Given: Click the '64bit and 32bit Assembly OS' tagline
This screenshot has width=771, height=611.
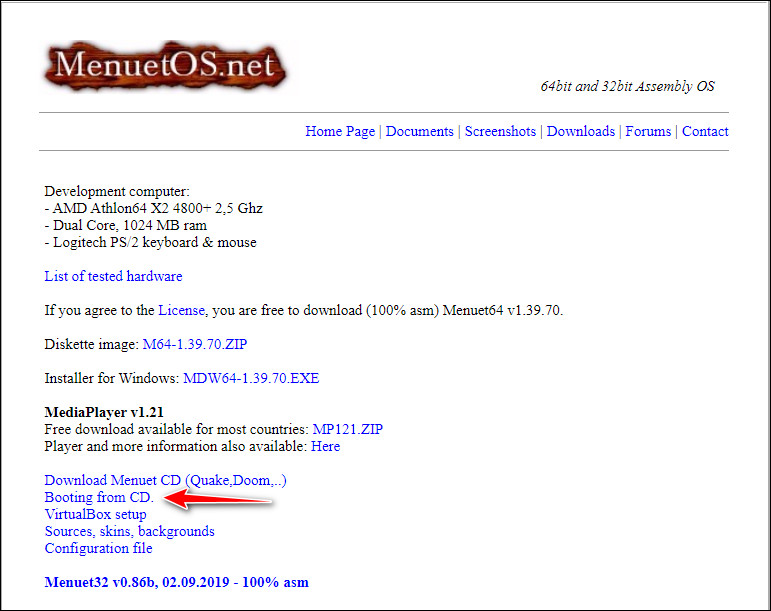Looking at the screenshot, I should tap(627, 87).
